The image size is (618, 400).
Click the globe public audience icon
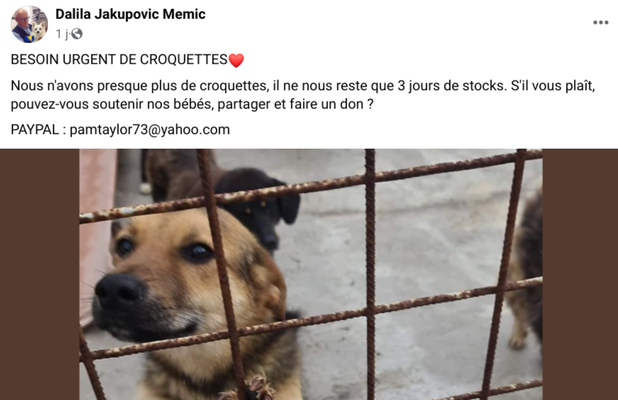click(x=76, y=34)
